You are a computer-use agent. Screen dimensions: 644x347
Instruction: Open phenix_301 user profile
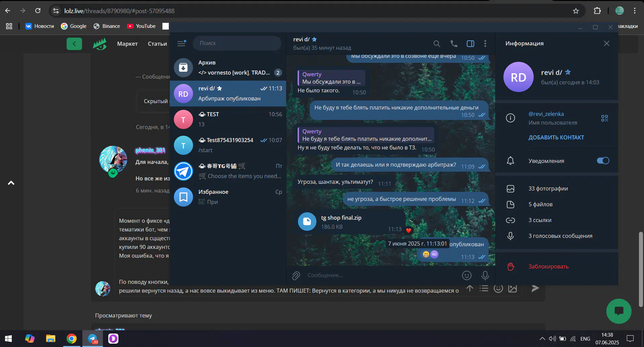(x=150, y=150)
